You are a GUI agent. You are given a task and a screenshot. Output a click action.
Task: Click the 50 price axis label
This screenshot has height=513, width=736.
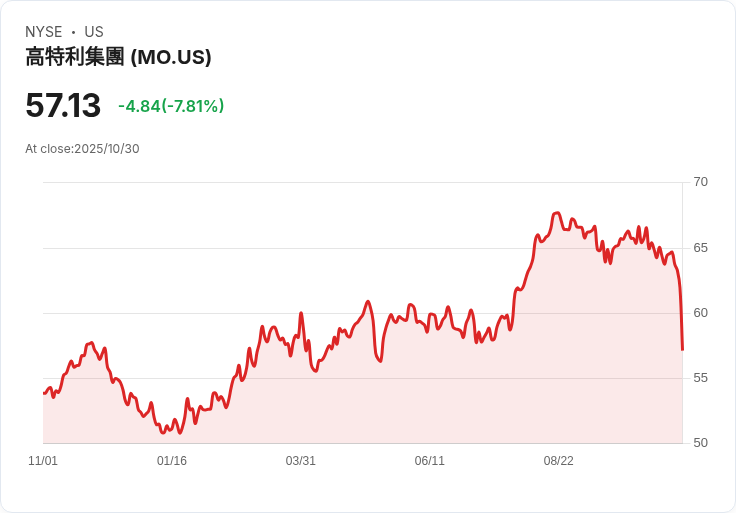coord(701,443)
